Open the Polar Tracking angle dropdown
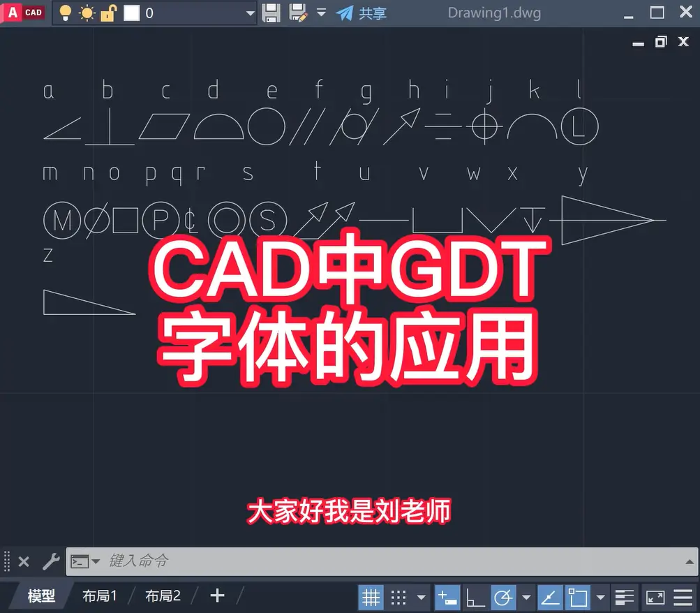The height and width of the screenshot is (613, 700). (528, 598)
